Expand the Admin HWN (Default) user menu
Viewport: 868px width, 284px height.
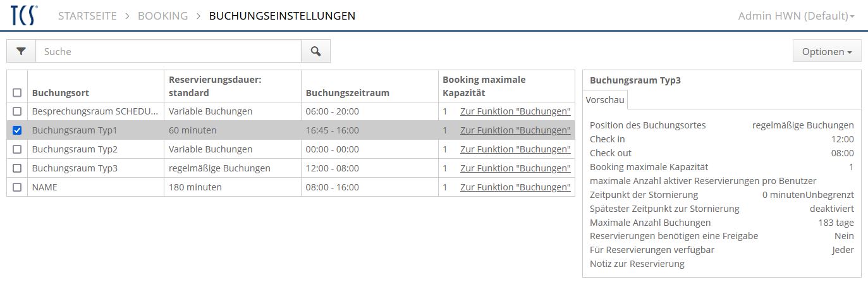click(796, 16)
